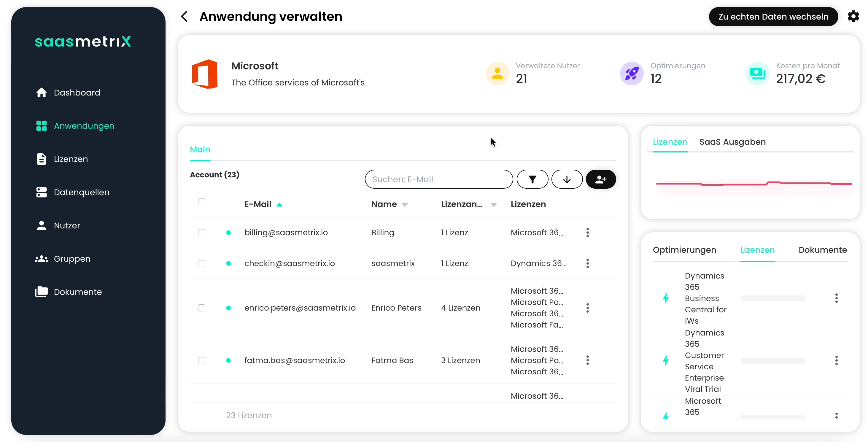
Task: Select the checkbox for fatma.bas@saasmetrix.io
Action: 201,360
